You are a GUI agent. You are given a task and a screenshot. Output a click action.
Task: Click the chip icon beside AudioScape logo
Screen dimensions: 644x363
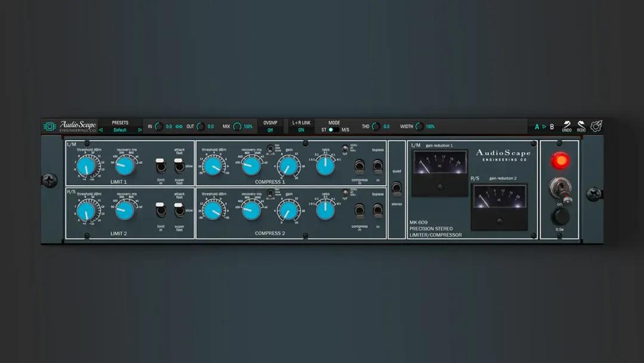(49, 127)
